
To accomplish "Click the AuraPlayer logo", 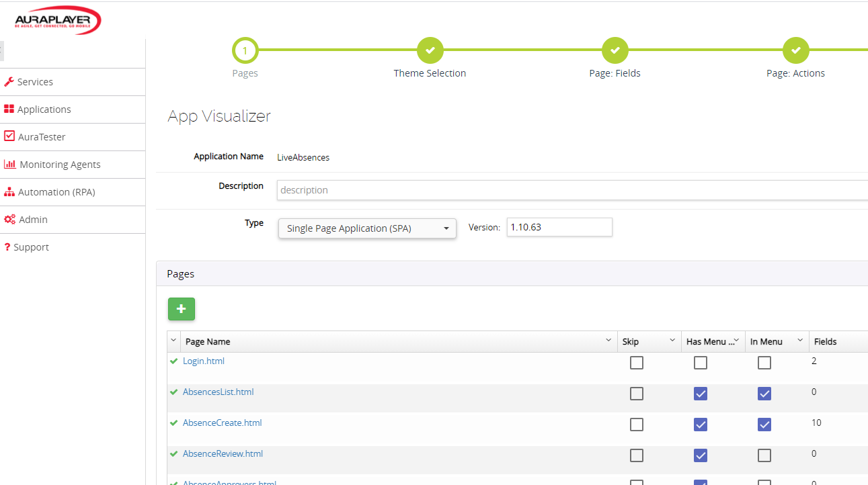I will click(x=58, y=21).
